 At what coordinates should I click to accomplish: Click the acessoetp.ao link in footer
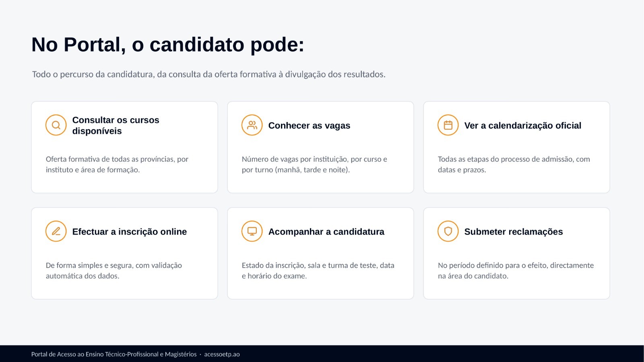[x=222, y=354]
